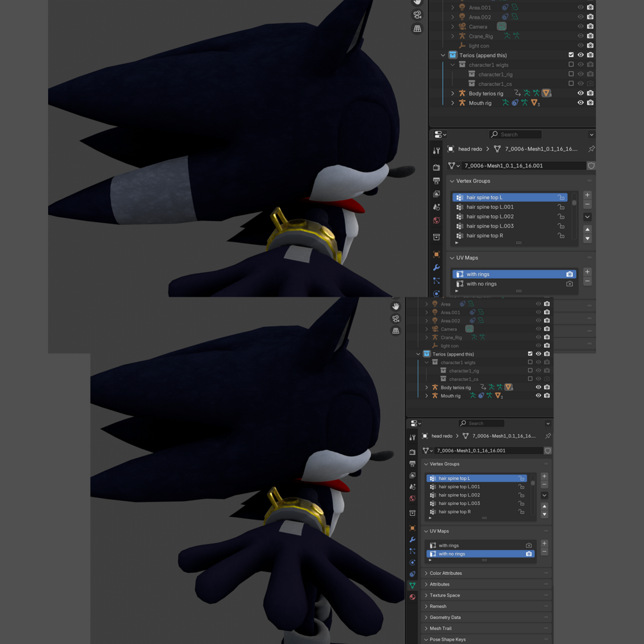The width and height of the screenshot is (644, 644).
Task: Open Output properties tab in top screenshot
Action: point(436,181)
